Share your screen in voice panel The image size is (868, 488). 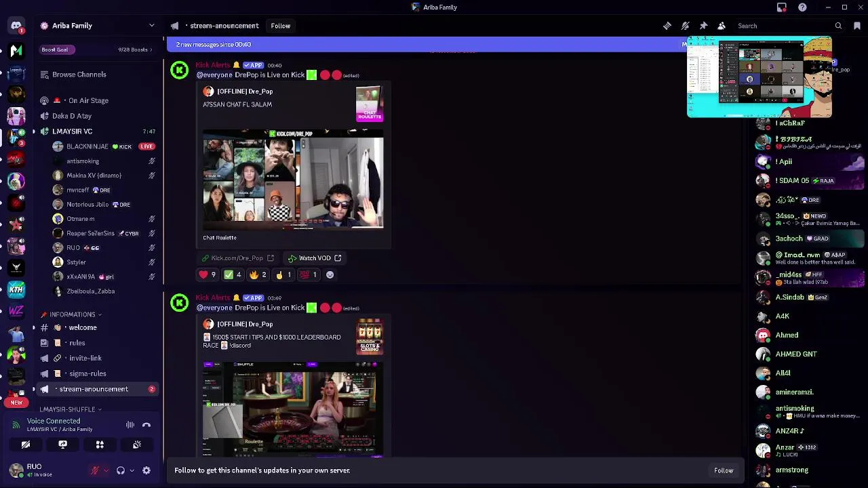click(x=62, y=445)
